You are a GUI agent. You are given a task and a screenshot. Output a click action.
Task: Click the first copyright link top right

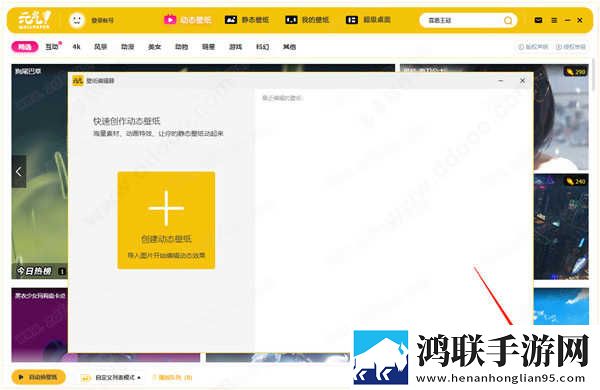[533, 47]
